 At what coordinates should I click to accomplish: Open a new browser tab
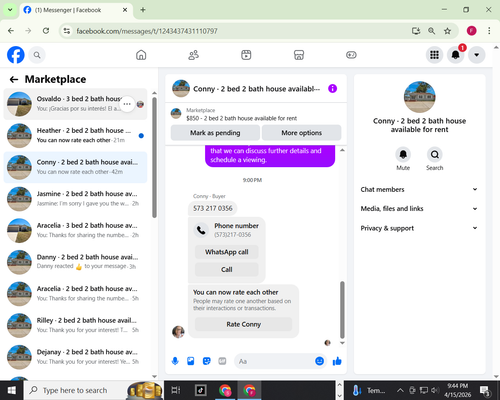[143, 10]
